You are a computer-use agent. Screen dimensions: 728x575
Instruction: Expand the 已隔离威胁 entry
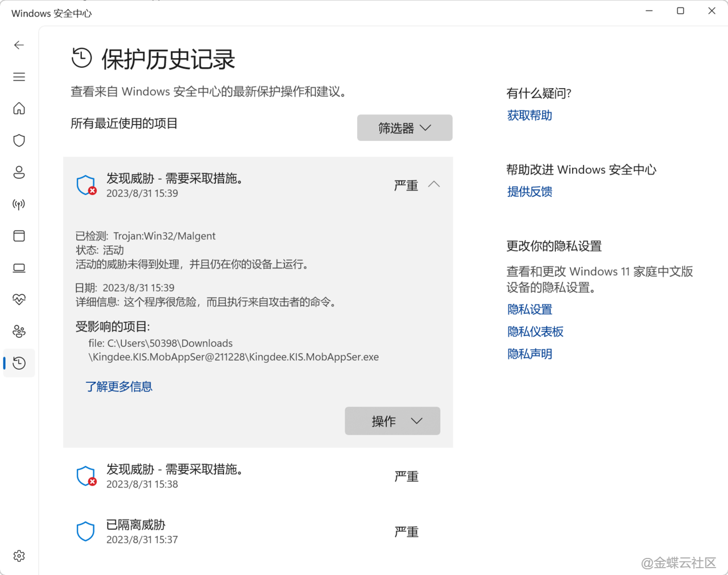[x=258, y=531]
